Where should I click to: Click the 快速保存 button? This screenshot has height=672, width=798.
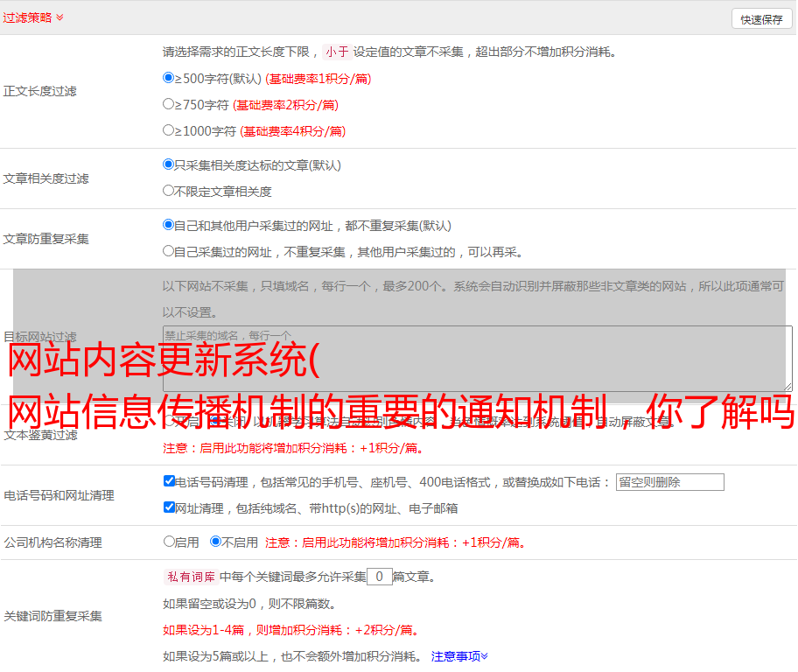tap(760, 19)
